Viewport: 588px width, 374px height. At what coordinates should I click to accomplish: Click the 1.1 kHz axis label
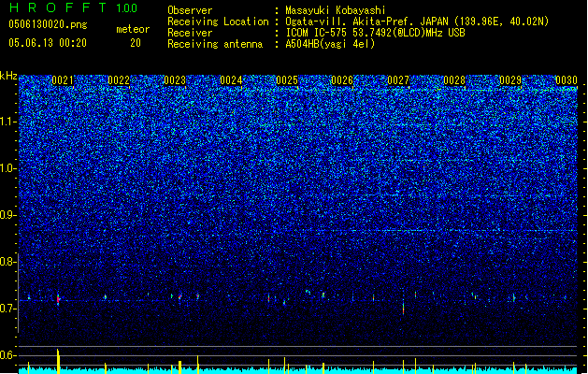7,122
